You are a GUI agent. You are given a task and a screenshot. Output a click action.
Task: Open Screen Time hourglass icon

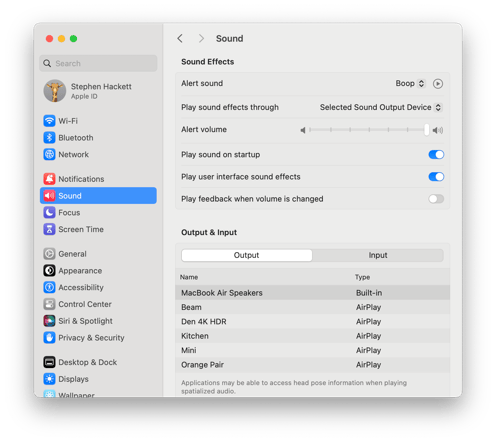(49, 229)
